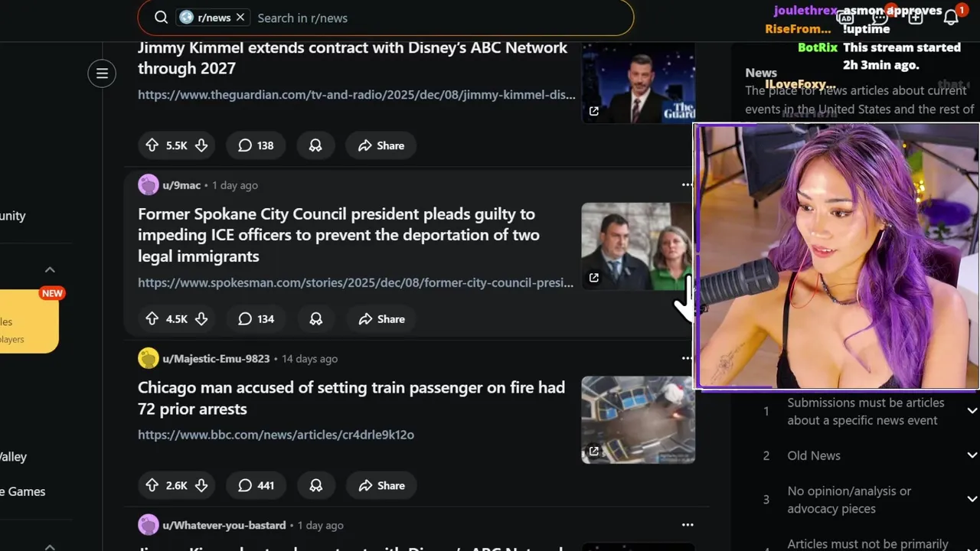Open the Chicago man accused post title

351,398
